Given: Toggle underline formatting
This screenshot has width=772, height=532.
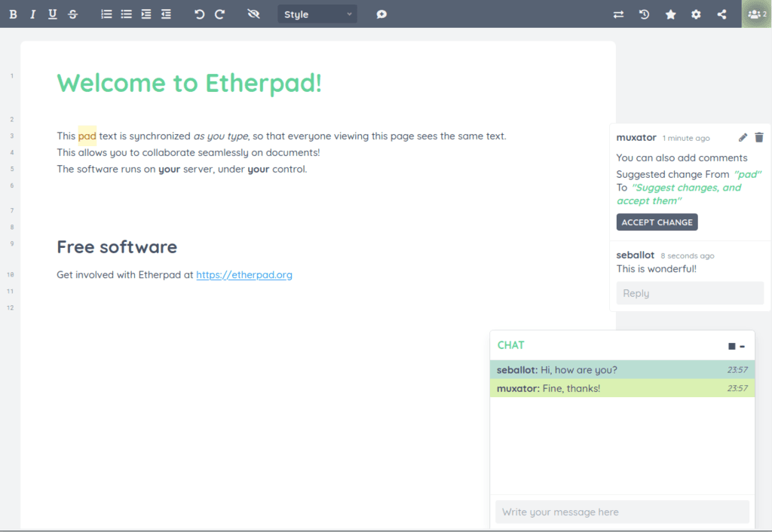Looking at the screenshot, I should [x=52, y=14].
